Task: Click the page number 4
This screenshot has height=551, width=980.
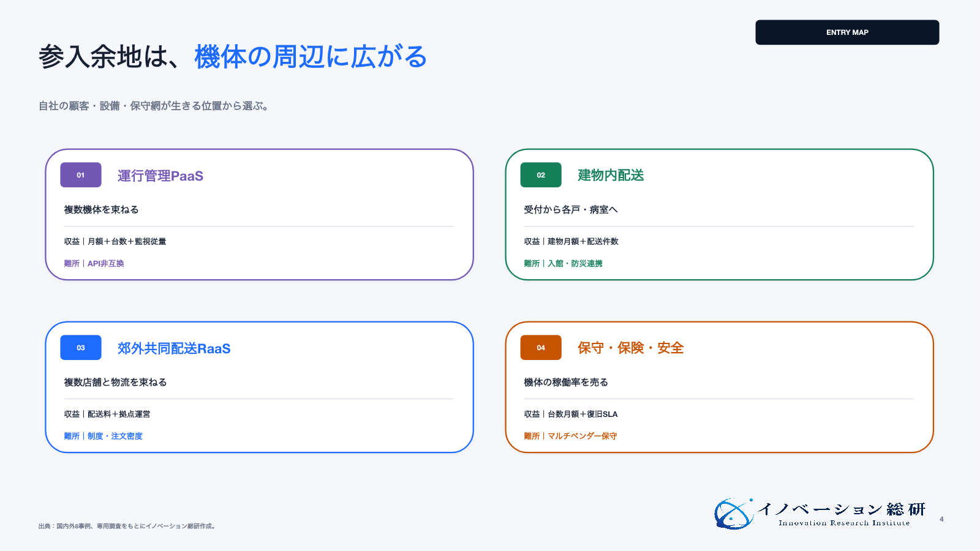Action: tap(941, 519)
